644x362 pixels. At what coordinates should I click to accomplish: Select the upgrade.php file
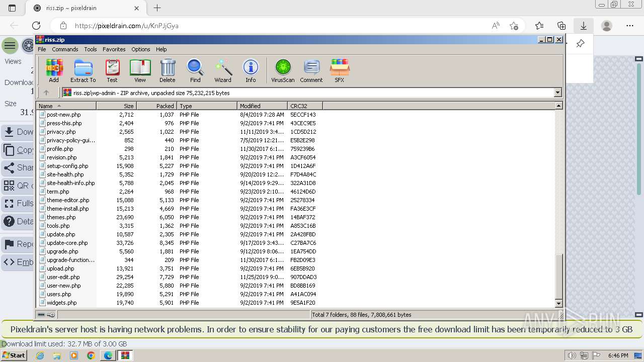62,251
